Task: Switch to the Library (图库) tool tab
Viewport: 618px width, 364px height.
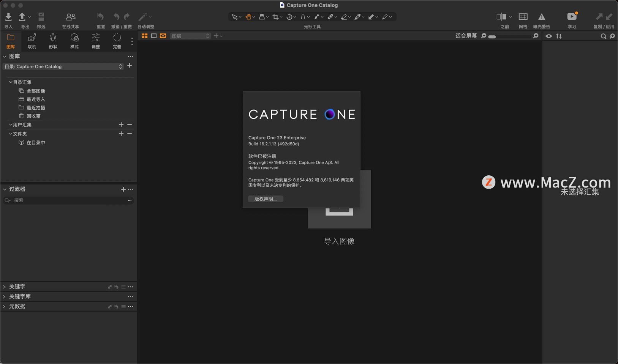Action: 11,41
